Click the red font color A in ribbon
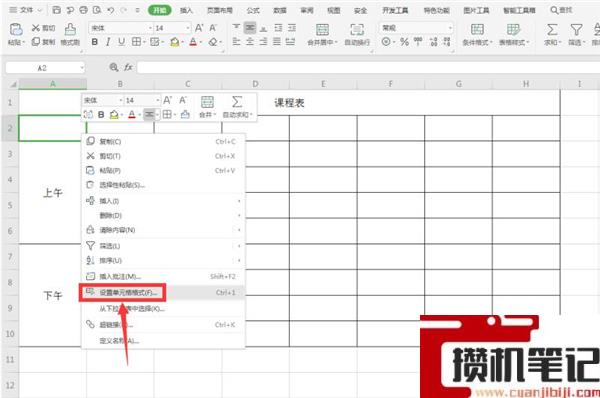600x398 pixels. coord(193,42)
